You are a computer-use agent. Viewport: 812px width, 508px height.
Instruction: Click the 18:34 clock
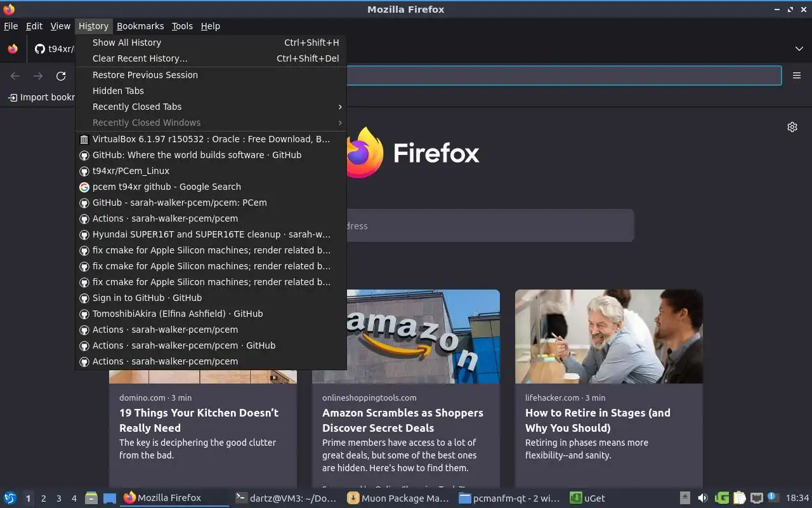(797, 498)
